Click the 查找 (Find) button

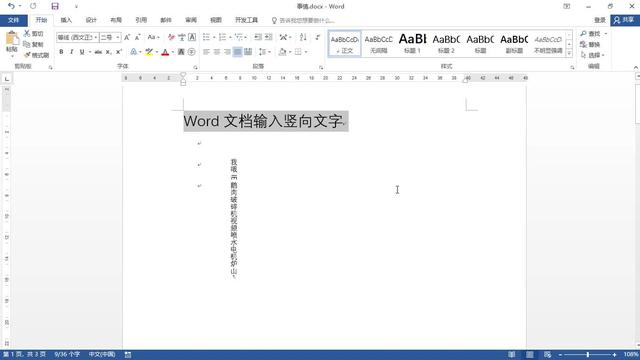pyautogui.click(x=591, y=33)
